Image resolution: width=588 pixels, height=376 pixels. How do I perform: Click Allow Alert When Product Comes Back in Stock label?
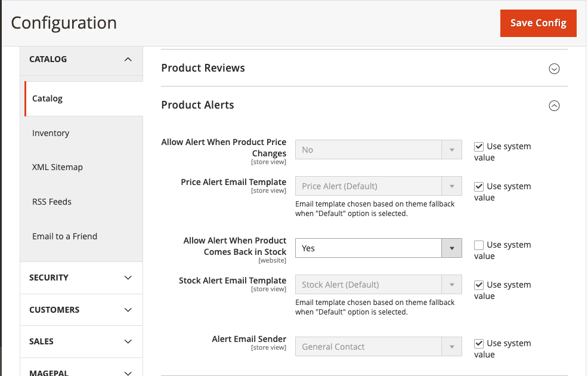pos(235,246)
